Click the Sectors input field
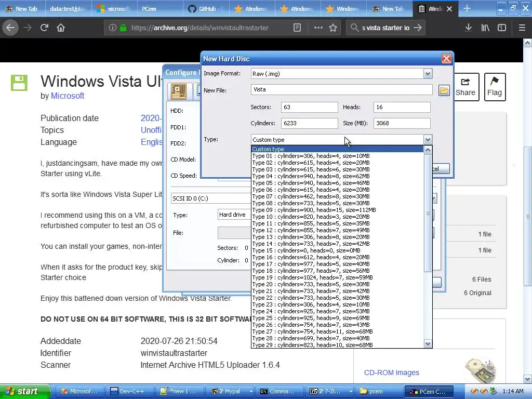 click(x=309, y=107)
